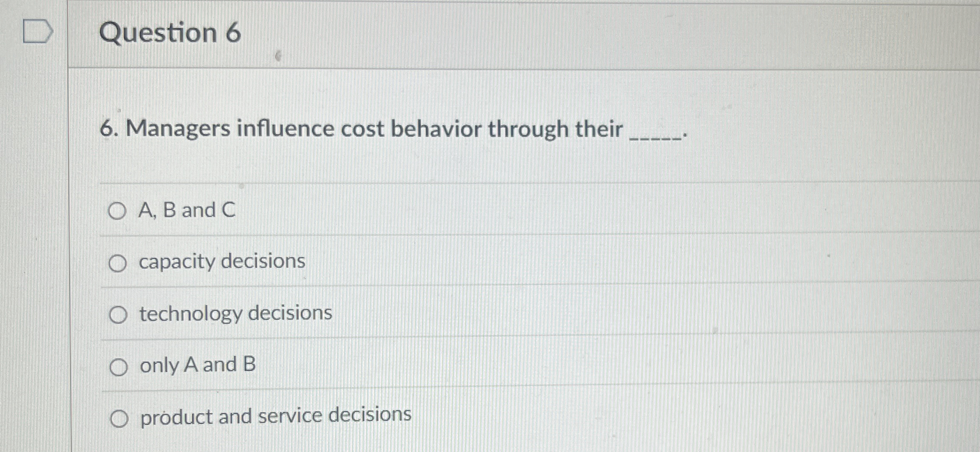Select the 'technology decisions' radio button
Viewport: 980px width, 452px height.
pyautogui.click(x=118, y=314)
